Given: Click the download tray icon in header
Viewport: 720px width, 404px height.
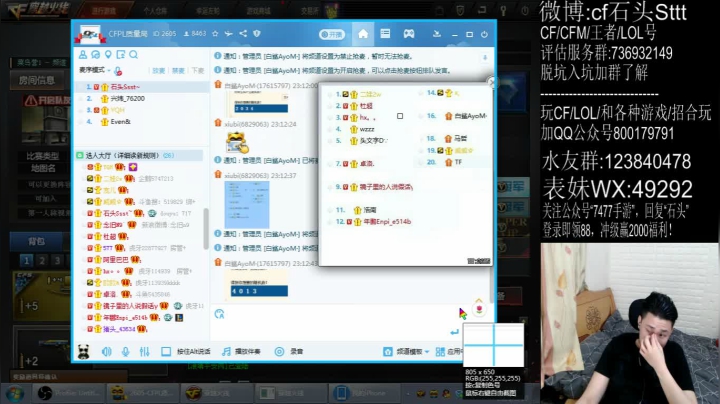Looking at the screenshot, I should [x=437, y=34].
